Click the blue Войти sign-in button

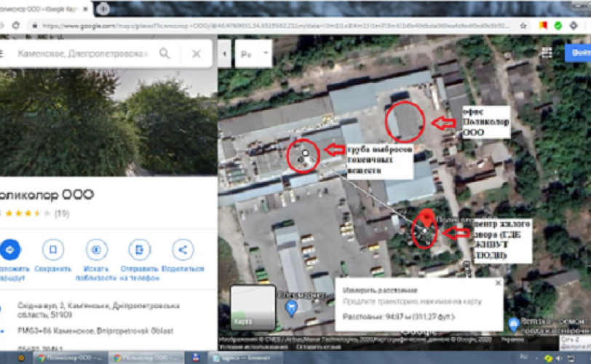pos(579,52)
